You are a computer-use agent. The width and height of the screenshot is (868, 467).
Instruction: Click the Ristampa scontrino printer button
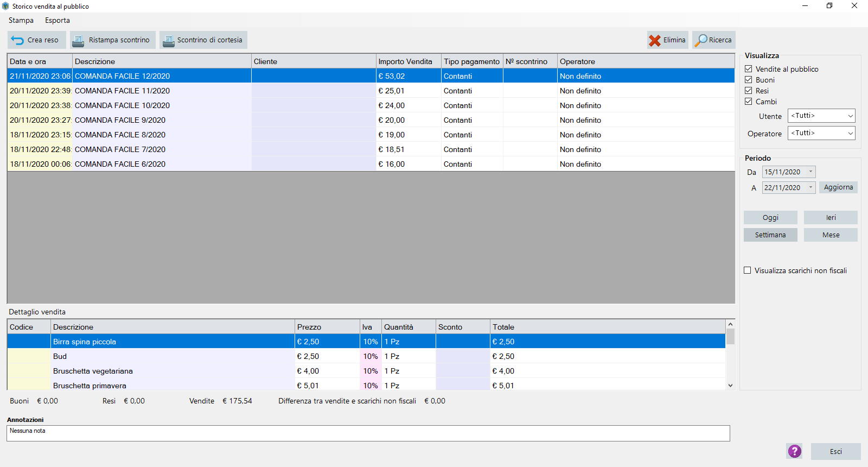113,40
